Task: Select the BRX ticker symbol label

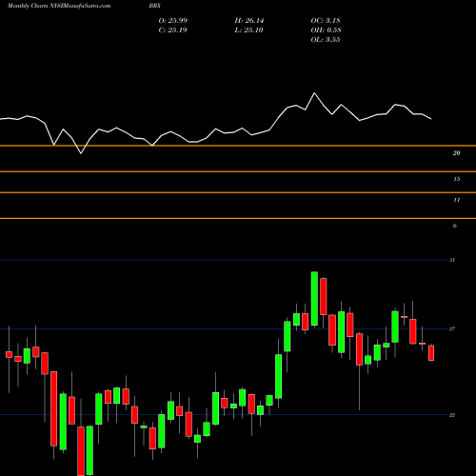Action: [x=154, y=6]
